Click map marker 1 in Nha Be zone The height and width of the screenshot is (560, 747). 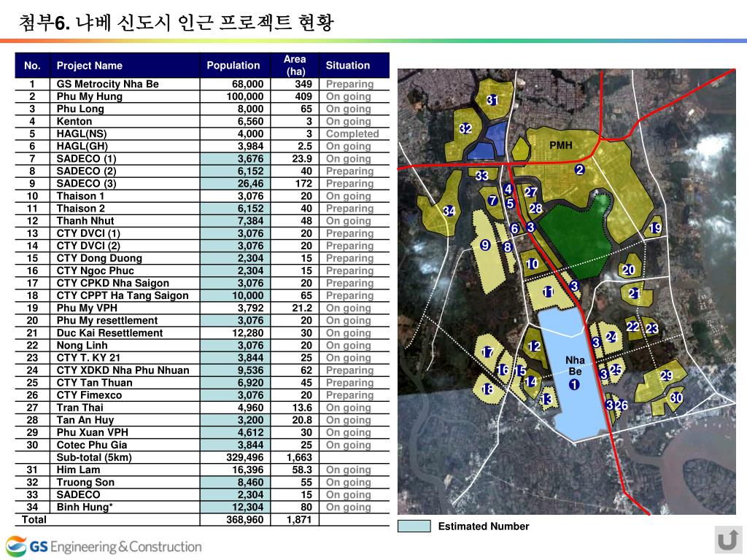tap(575, 384)
